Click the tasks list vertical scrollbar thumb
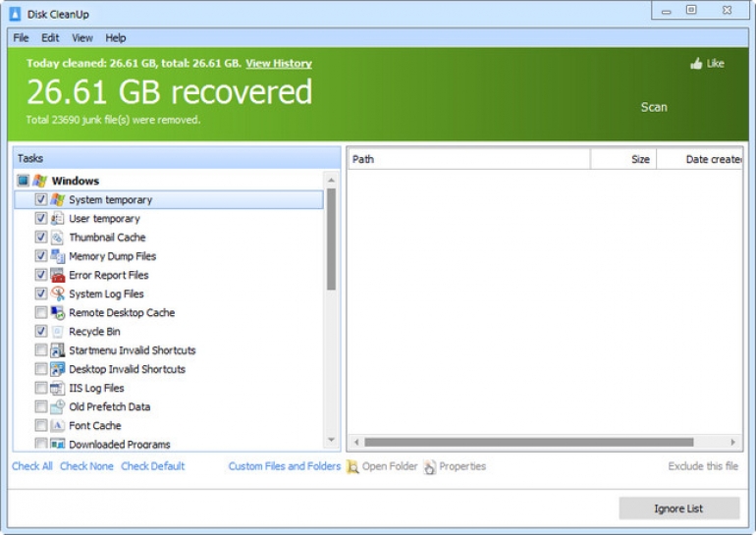 tap(331, 240)
